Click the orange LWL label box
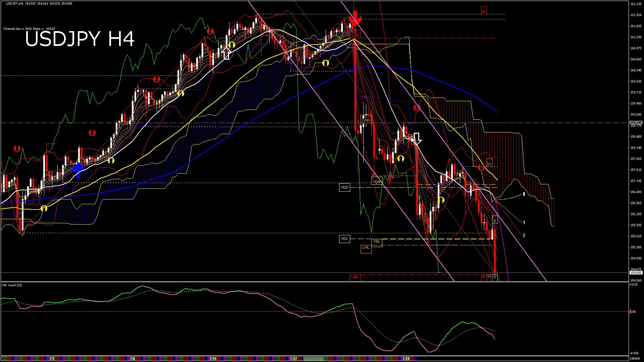This screenshot has width=644, height=362. 365,248
